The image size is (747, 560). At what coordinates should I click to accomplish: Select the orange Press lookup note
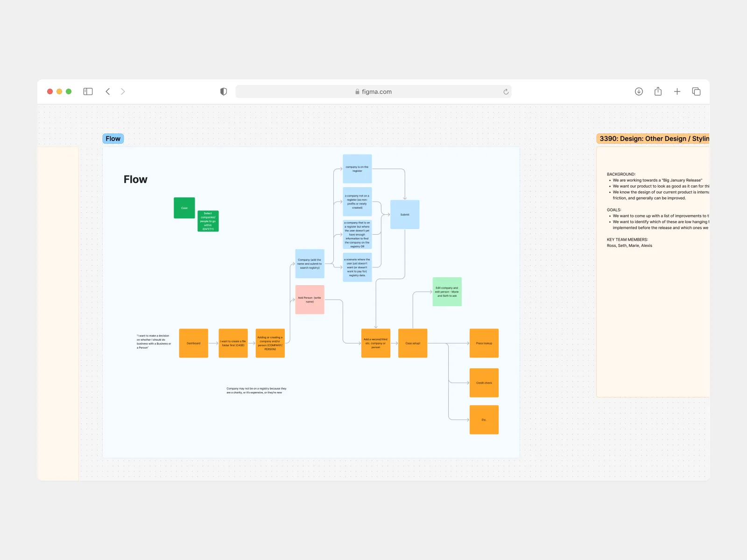click(x=484, y=343)
